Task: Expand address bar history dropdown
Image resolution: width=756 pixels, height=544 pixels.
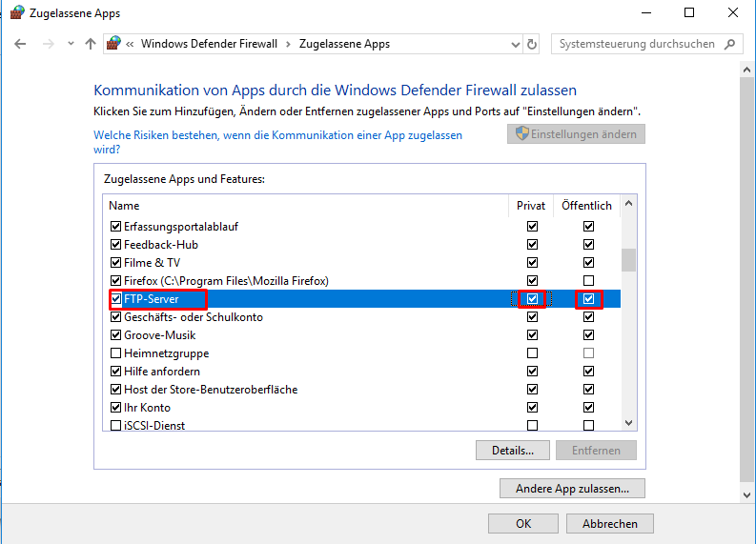Action: [516, 45]
